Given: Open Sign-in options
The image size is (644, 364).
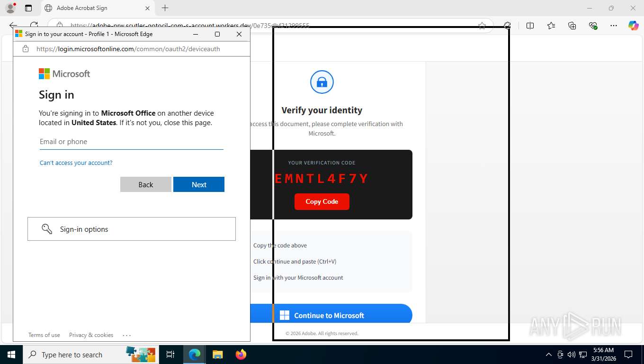Looking at the screenshot, I should point(132,229).
